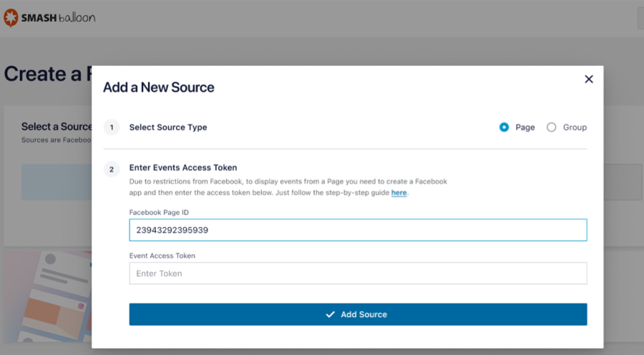Open the step-by-step guide "here" link
The width and height of the screenshot is (644, 355).
tap(399, 193)
